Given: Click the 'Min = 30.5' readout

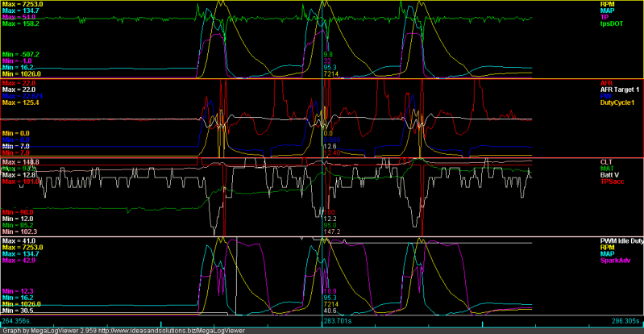Looking at the screenshot, I should click(x=18, y=311).
